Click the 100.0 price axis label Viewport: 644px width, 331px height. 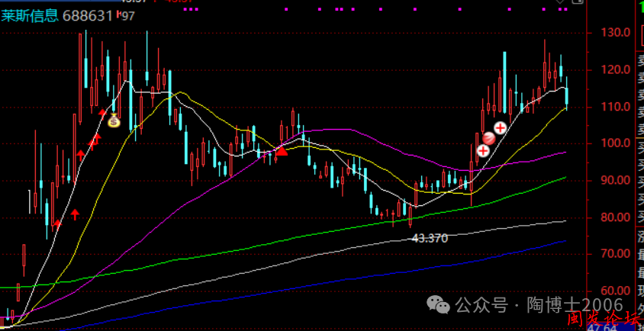click(613, 143)
